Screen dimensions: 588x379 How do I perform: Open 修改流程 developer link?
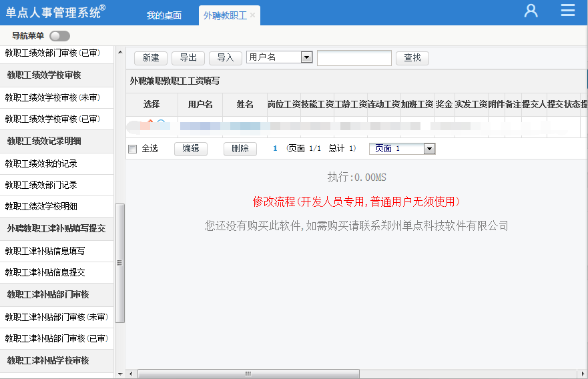click(x=356, y=202)
